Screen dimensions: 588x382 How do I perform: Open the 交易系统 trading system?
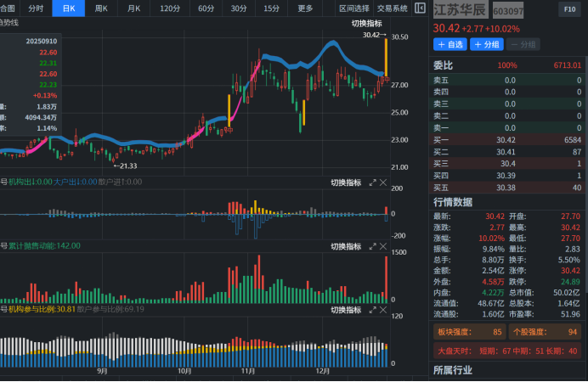(x=393, y=8)
